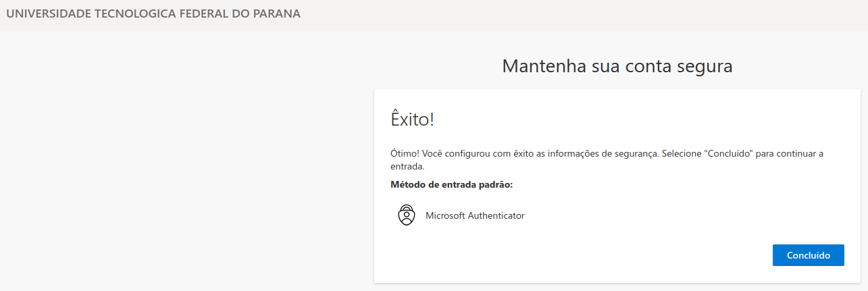Viewport: 868px width, 291px height.
Task: Click the "Microsoft Authenticator" method label
Action: coord(475,216)
